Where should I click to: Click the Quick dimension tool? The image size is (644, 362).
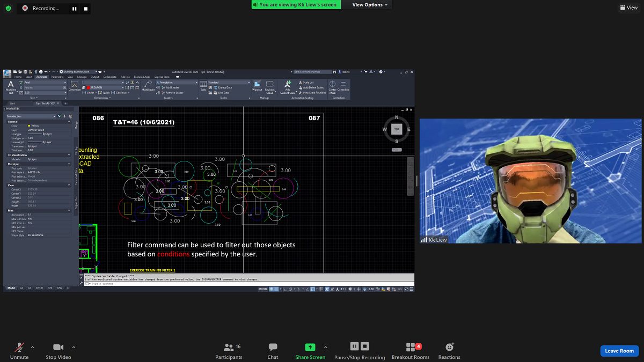pos(103,93)
